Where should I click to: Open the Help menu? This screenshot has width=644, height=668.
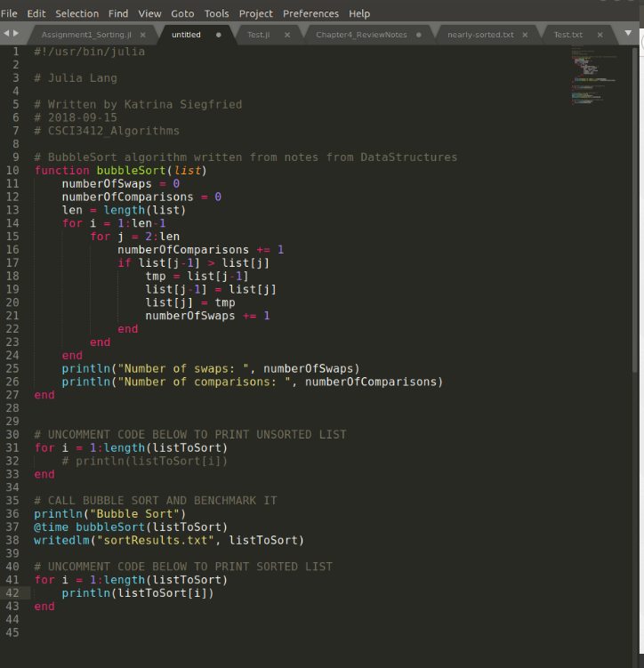[359, 13]
